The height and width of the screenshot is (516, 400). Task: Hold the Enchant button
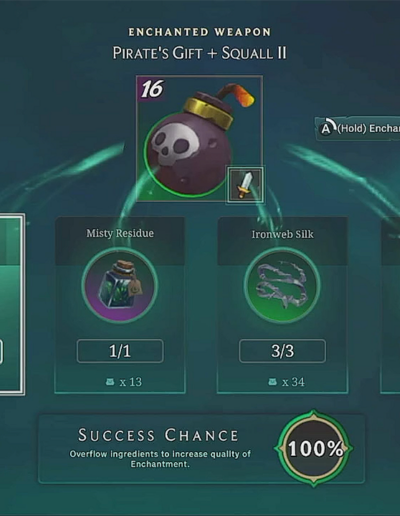pyautogui.click(x=358, y=128)
